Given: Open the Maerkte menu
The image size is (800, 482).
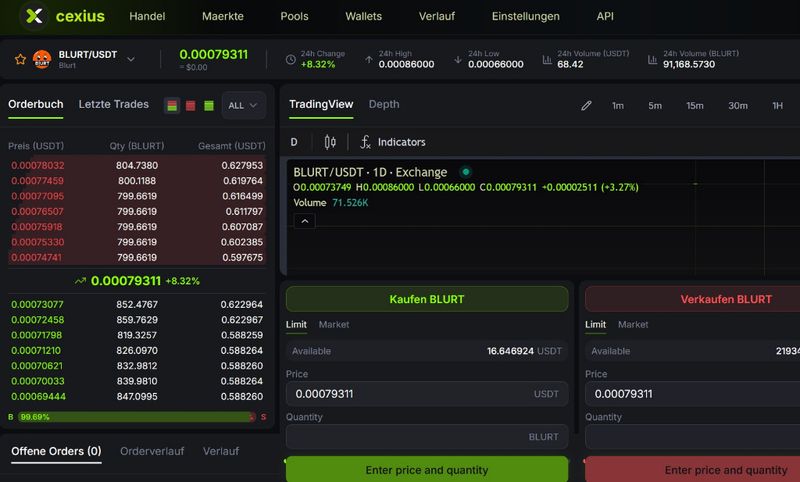Looking at the screenshot, I should [222, 16].
